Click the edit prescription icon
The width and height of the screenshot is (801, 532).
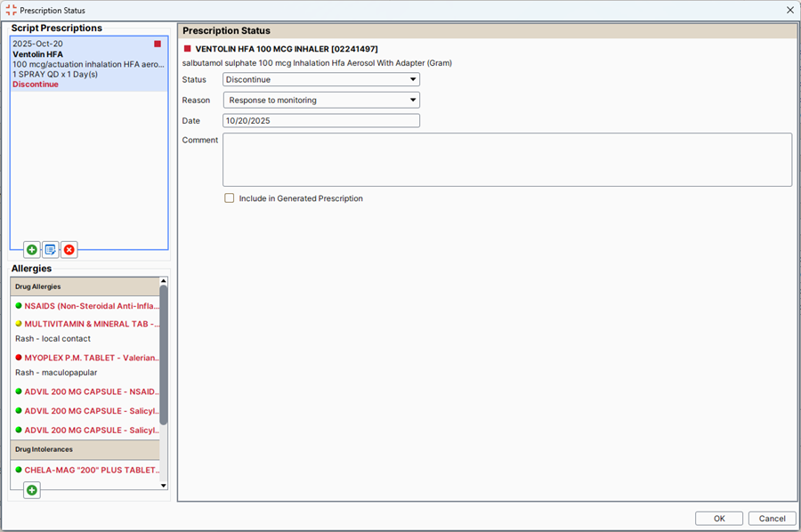pos(51,250)
